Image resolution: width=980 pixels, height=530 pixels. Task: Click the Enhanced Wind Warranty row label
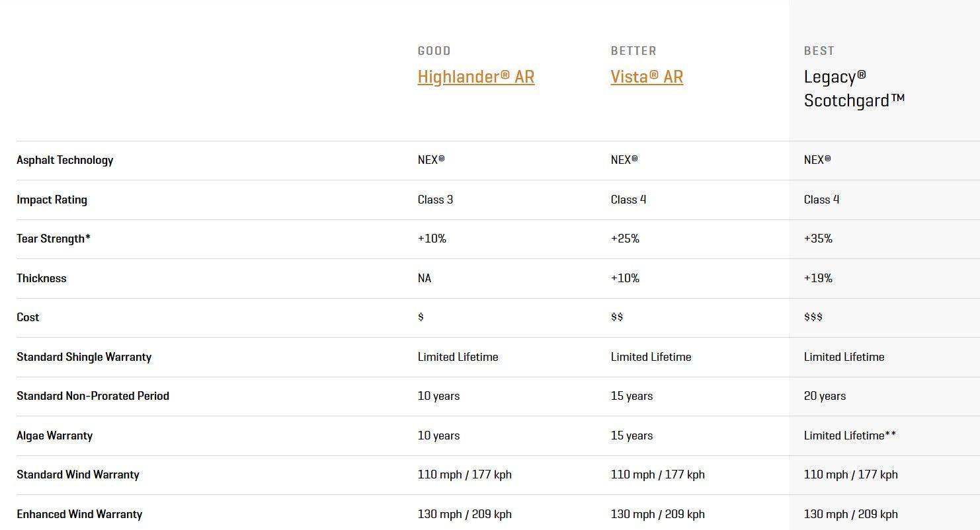(x=79, y=514)
